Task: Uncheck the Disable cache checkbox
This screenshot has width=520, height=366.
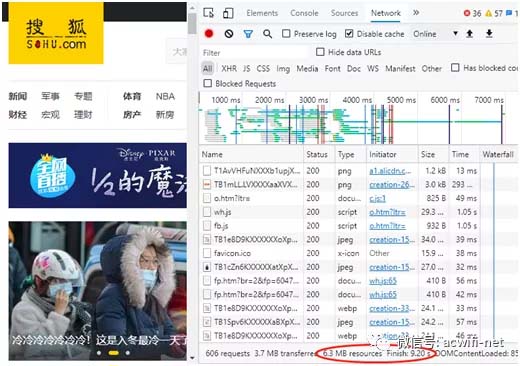Action: coord(349,33)
